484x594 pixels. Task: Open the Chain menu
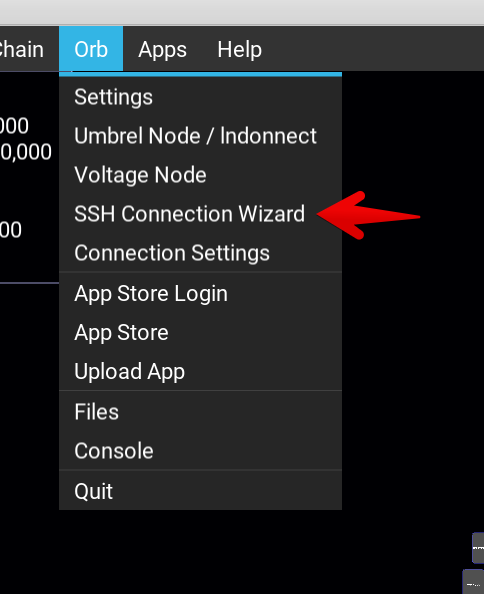(x=22, y=49)
